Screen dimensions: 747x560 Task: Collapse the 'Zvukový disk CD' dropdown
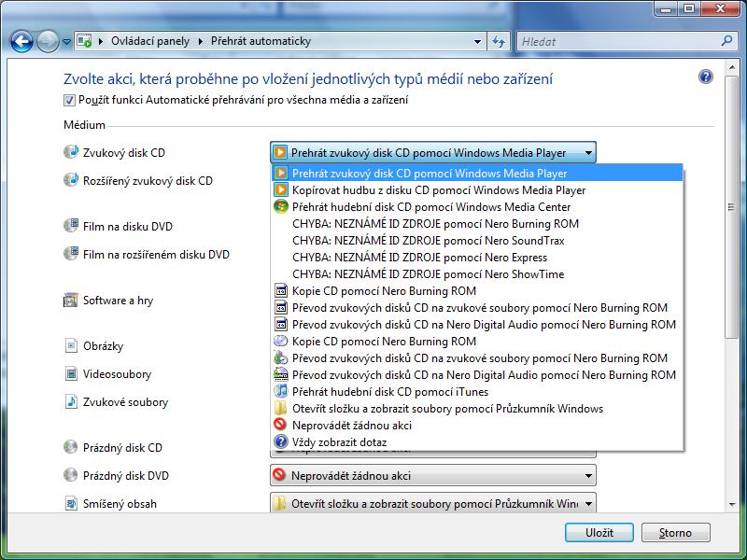click(432, 153)
